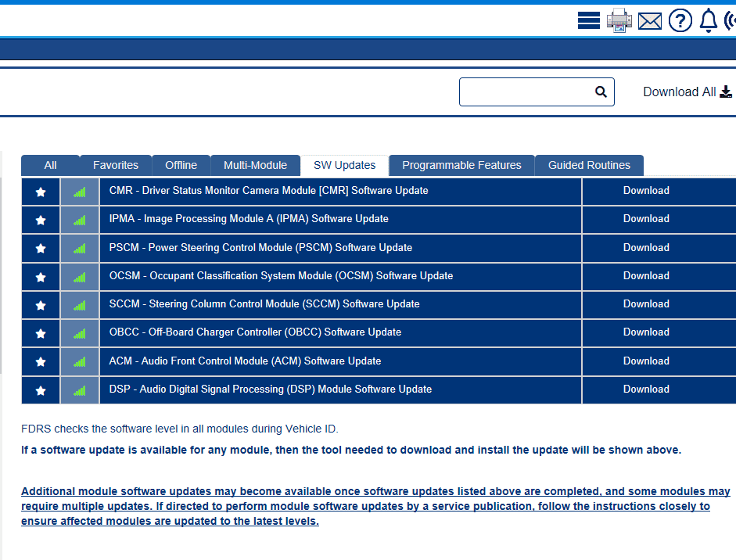Click the printer icon in top toolbar
This screenshot has width=736, height=560.
(619, 20)
